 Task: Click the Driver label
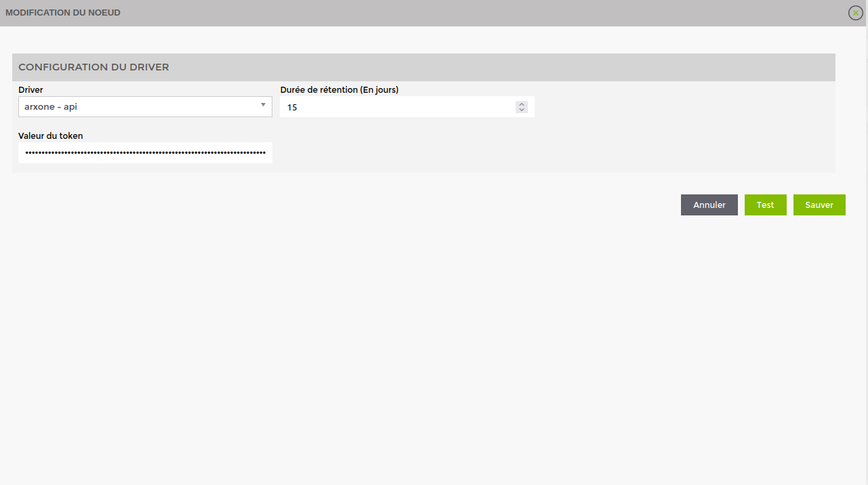pos(30,89)
